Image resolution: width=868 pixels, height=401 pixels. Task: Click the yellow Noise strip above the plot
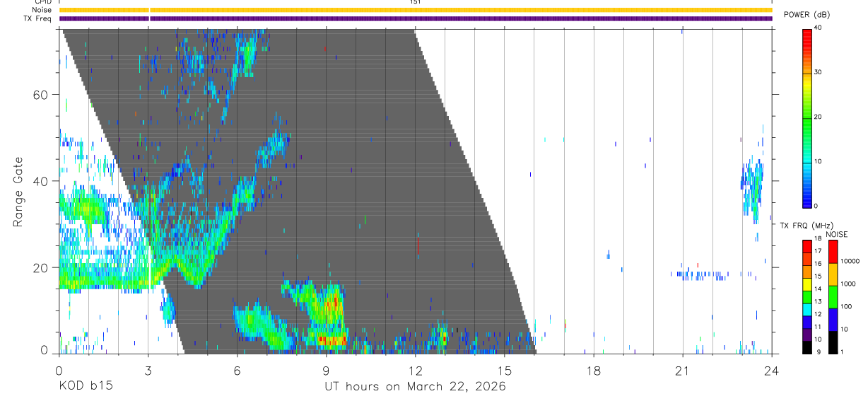[x=416, y=10]
